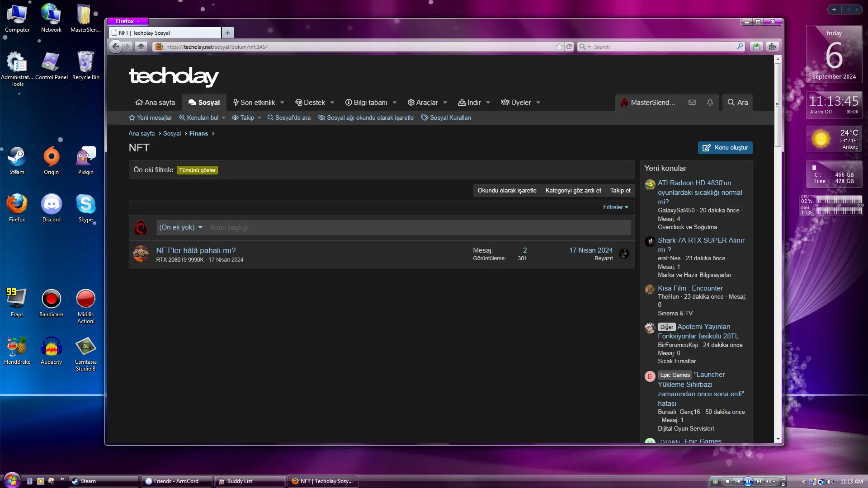The image size is (868, 488).
Task: Click the page vertical scrollbar thumb
Action: 778,105
